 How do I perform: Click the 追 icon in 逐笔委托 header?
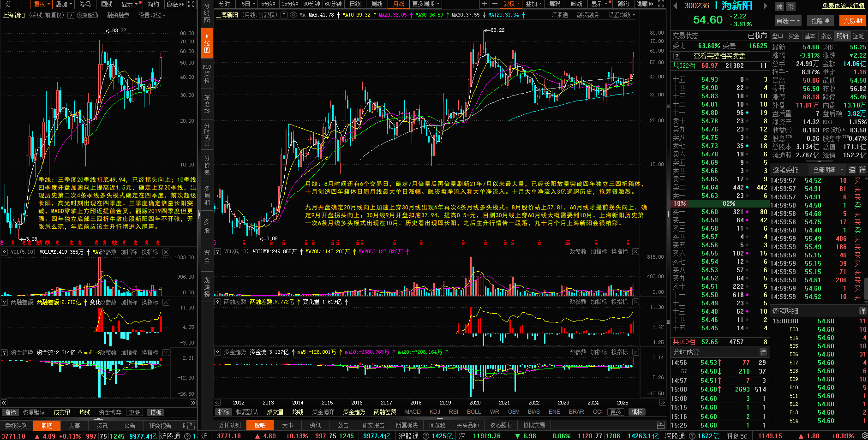pos(852,170)
